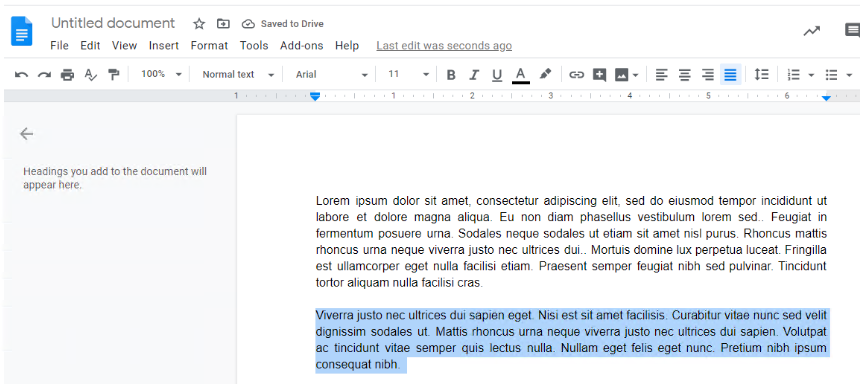Expand the numbered list dropdown arrow

[x=811, y=75]
